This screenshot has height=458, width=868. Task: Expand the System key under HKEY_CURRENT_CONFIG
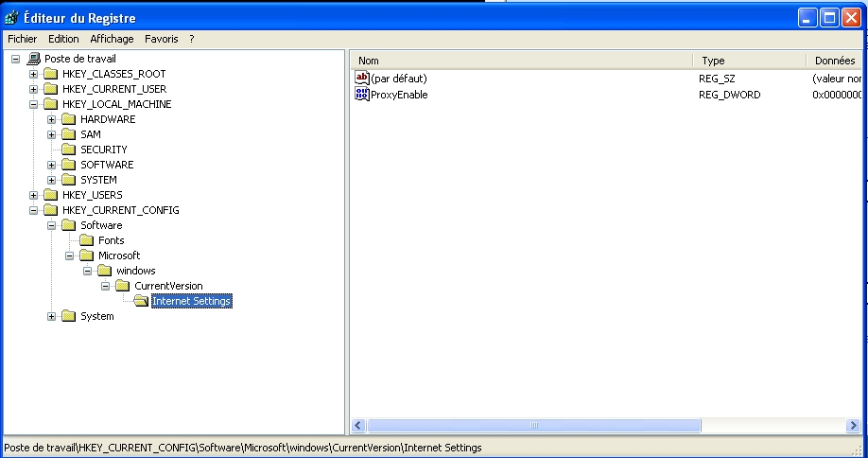(51, 316)
